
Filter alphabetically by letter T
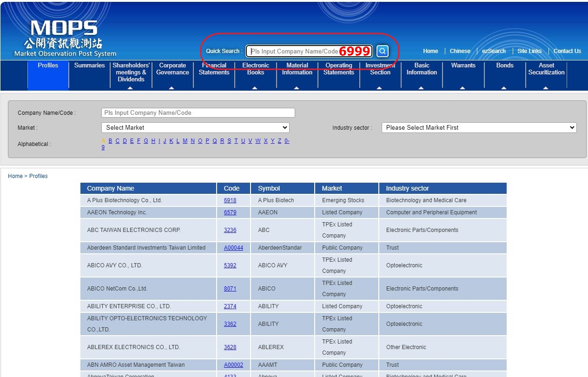click(x=236, y=141)
